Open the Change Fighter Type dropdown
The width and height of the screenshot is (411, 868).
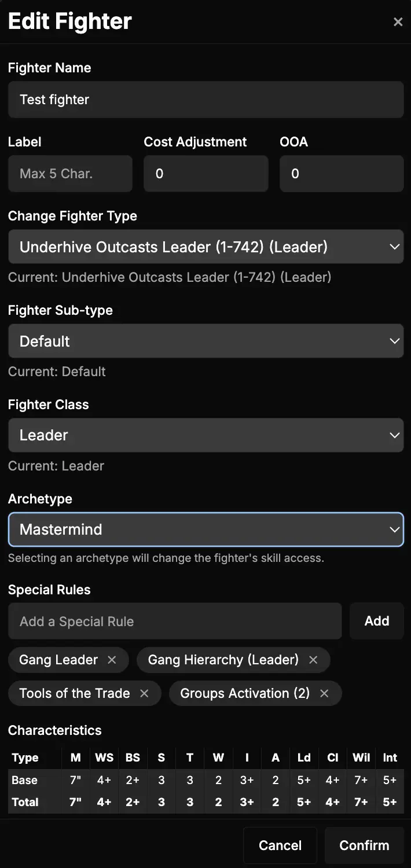pos(205,247)
